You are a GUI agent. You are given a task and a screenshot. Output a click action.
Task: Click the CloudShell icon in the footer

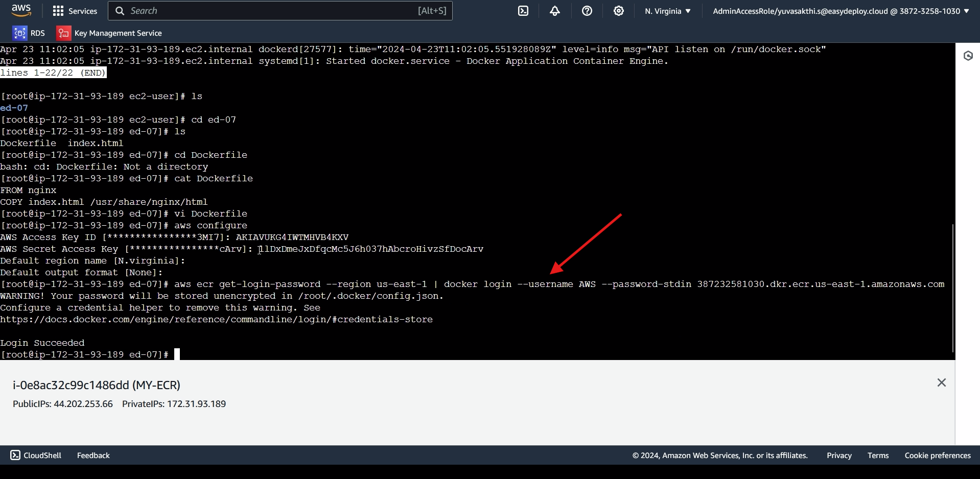tap(15, 455)
